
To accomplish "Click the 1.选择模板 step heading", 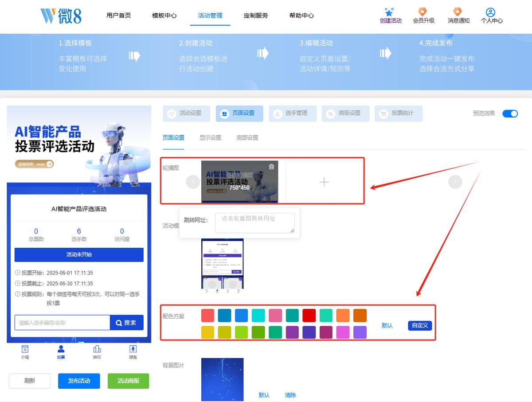I will (75, 43).
